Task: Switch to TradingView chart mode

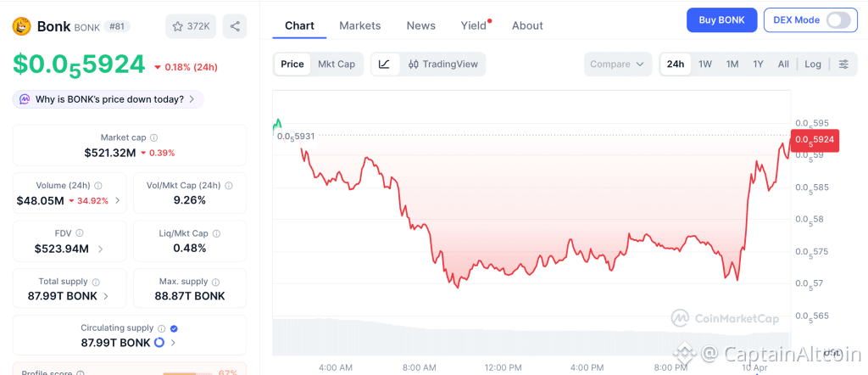Action: click(442, 64)
